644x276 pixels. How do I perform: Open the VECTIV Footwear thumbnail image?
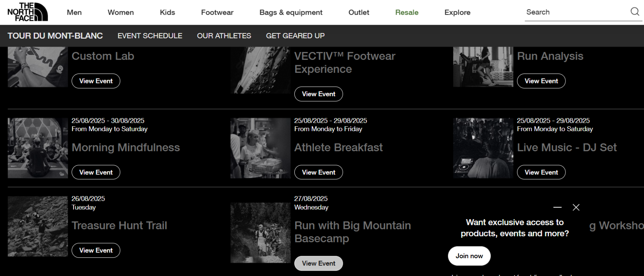click(x=260, y=70)
